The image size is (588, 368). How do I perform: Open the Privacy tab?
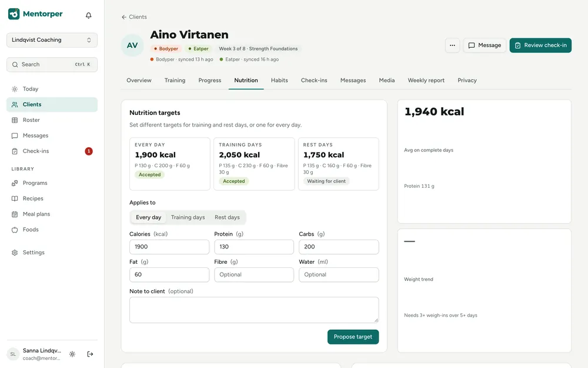[467, 80]
